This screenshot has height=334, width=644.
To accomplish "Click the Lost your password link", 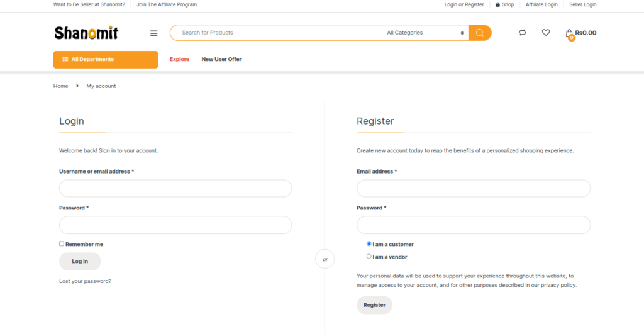I will point(85,281).
